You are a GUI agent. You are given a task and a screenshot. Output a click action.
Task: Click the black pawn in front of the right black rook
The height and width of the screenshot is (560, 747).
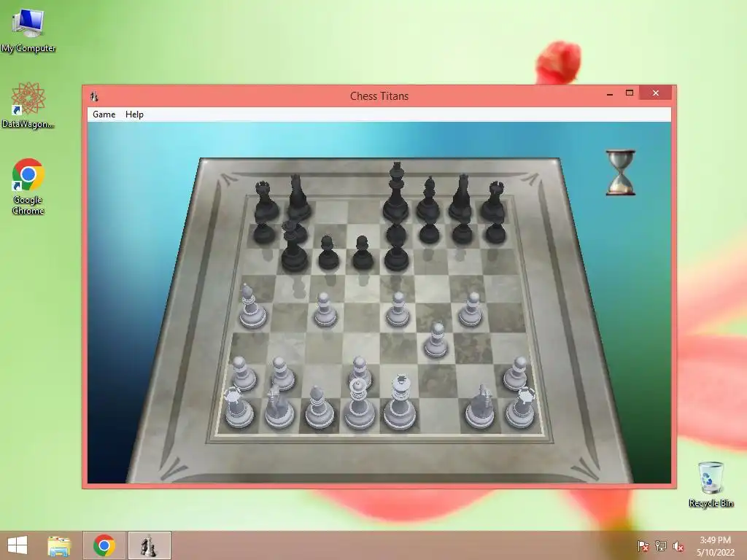[x=495, y=233]
